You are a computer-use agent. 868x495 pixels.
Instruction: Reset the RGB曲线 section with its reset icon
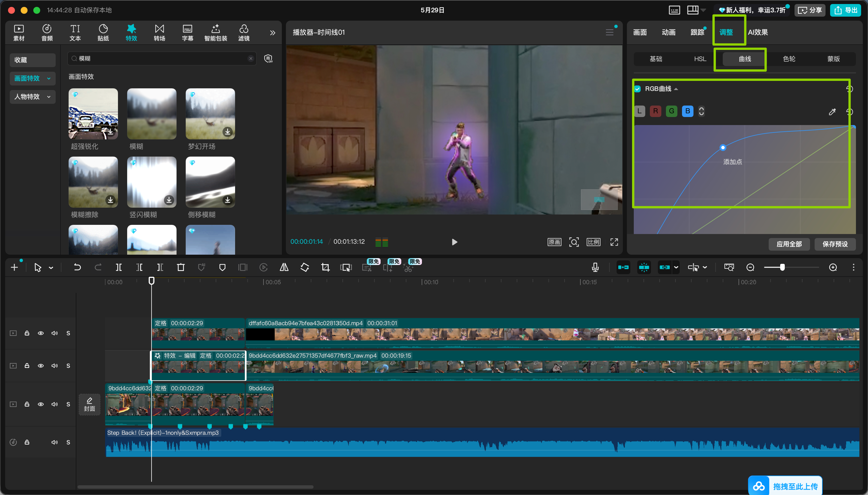click(849, 89)
